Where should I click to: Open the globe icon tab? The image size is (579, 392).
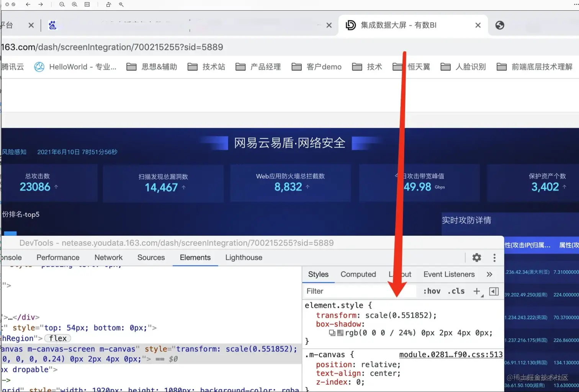coord(500,25)
